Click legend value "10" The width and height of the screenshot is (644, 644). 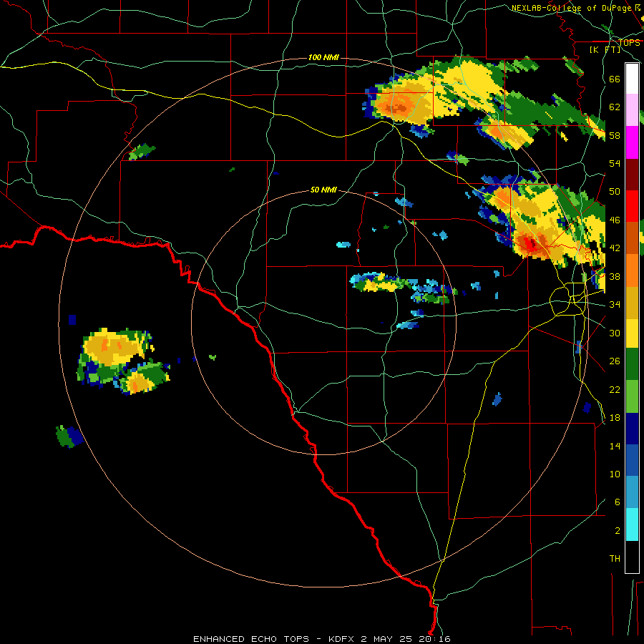(615, 474)
